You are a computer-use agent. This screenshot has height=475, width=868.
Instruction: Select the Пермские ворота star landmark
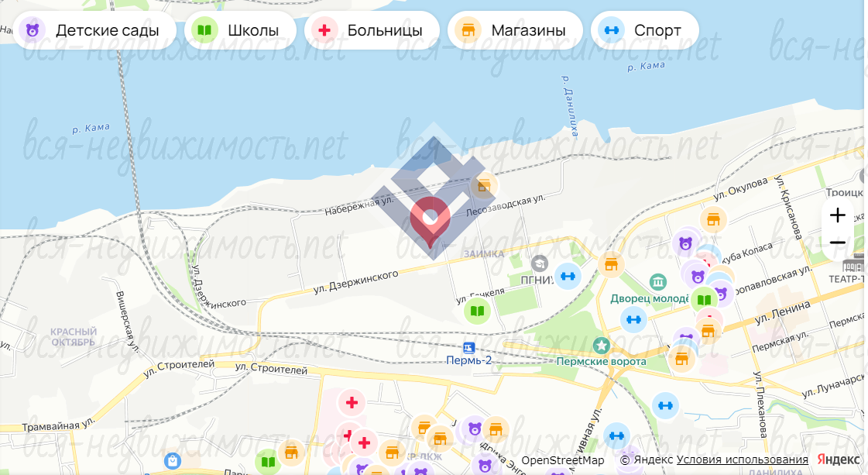tap(601, 346)
